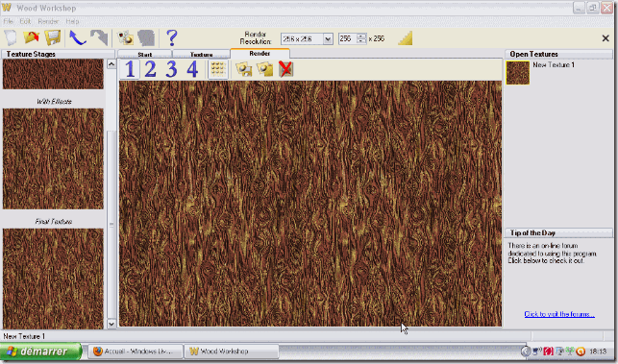Image resolution: width=618 pixels, height=364 pixels.
Task: Open the Edit menu
Action: point(25,21)
